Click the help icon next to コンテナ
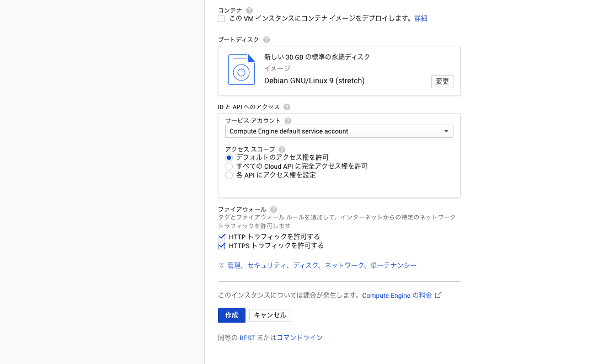The height and width of the screenshot is (364, 598). (248, 10)
